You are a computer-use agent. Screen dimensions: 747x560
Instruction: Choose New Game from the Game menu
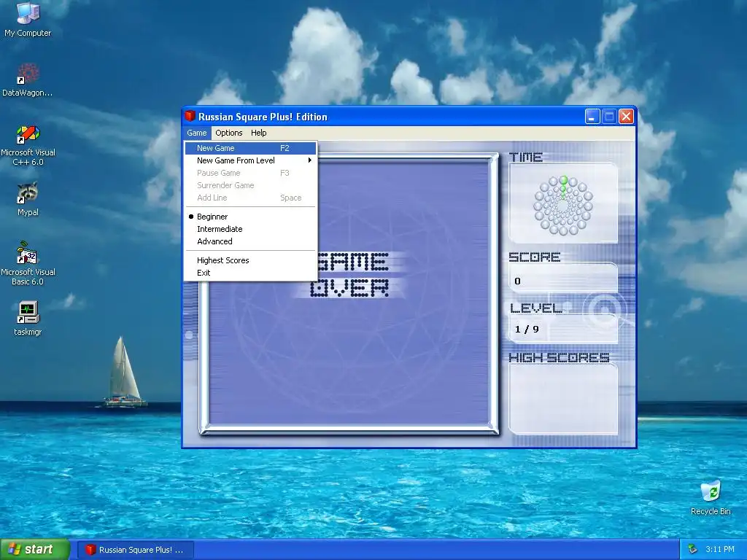(251, 148)
